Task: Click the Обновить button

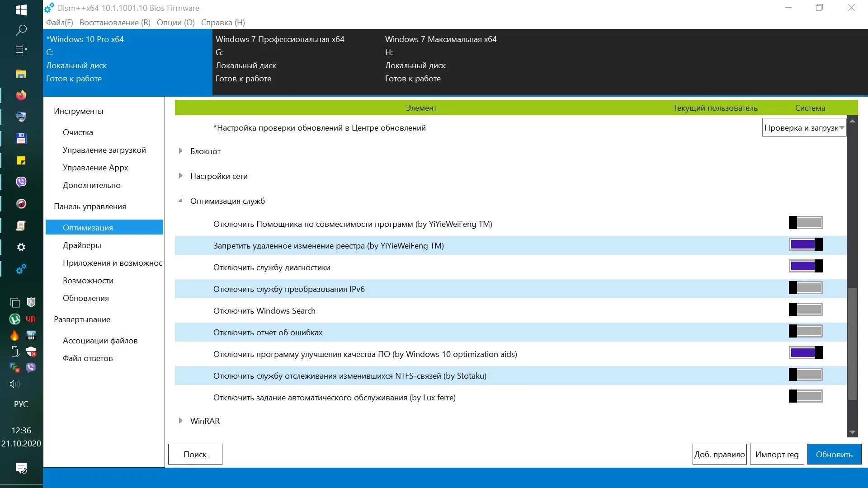Action: [834, 454]
